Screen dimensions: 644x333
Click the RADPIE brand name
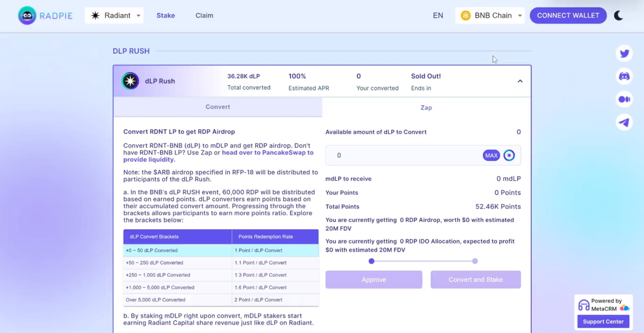pyautogui.click(x=56, y=16)
